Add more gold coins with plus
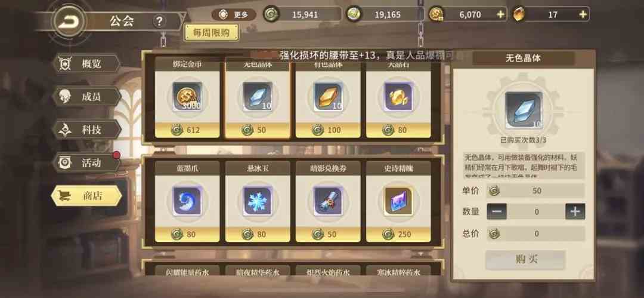 [x=500, y=14]
